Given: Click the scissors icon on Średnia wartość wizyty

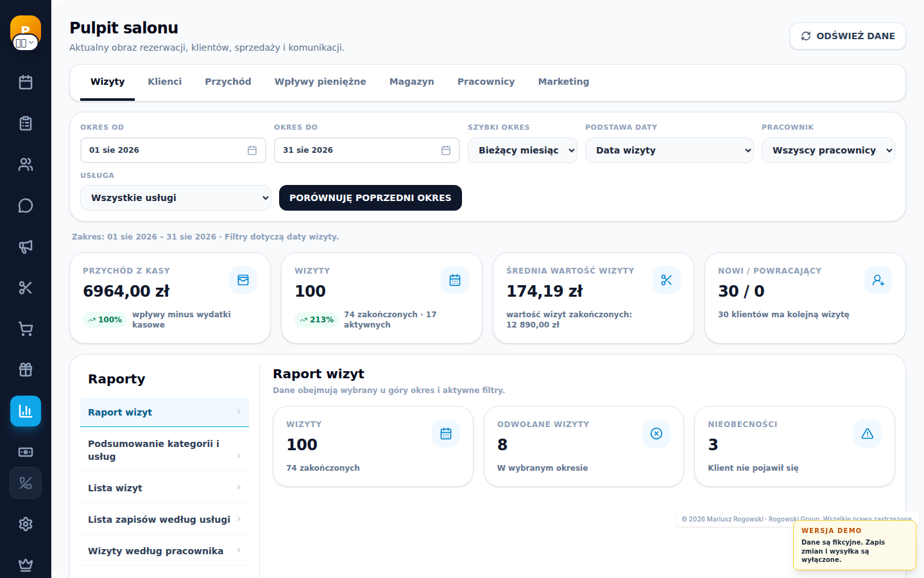Looking at the screenshot, I should 667,280.
